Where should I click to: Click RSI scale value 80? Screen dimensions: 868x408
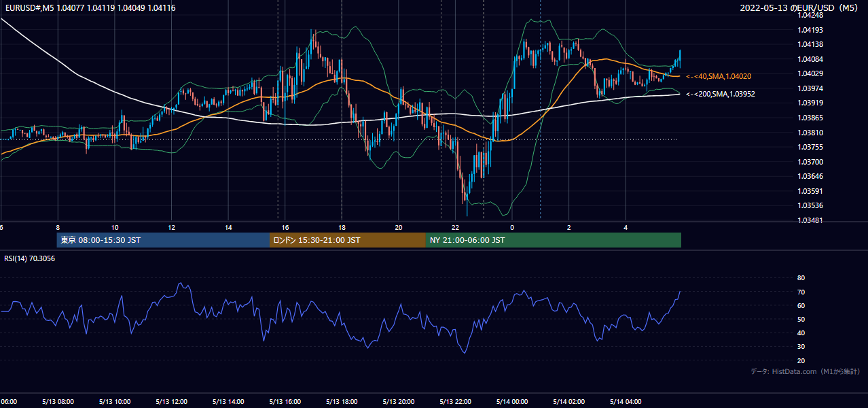tap(801, 278)
